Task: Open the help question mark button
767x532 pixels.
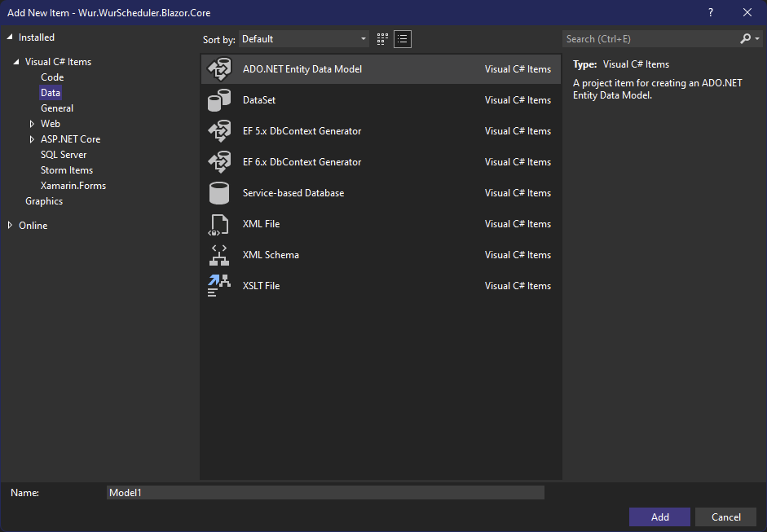Action: [x=711, y=13]
